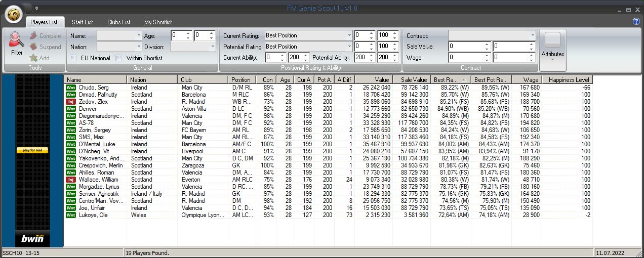Click the Inj badge next to Zedov, Zlex
The height and width of the screenshot is (258, 644).
click(x=71, y=102)
